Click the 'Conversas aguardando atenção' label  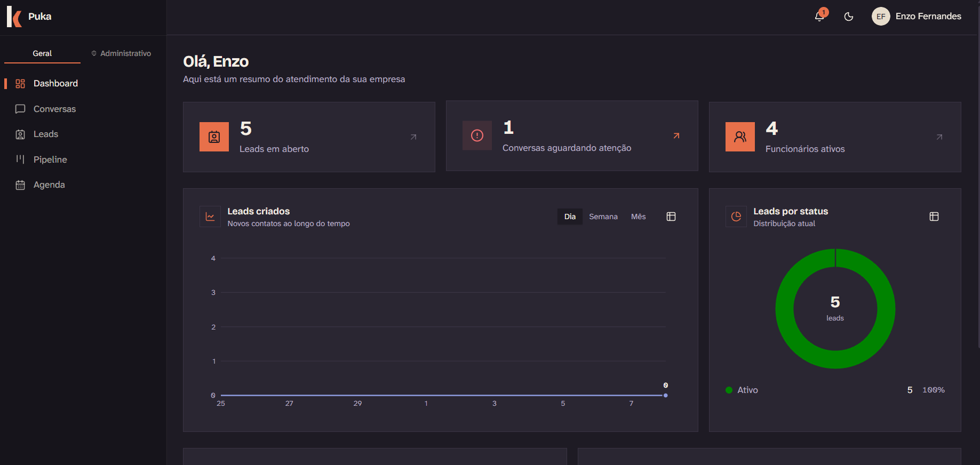tap(567, 148)
